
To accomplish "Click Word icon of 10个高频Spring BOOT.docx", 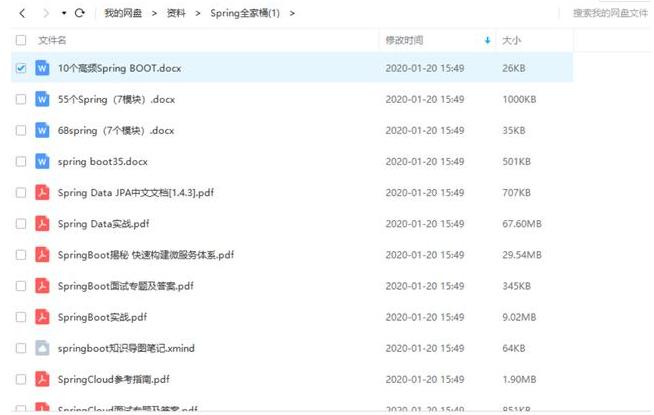I will tap(42, 68).
